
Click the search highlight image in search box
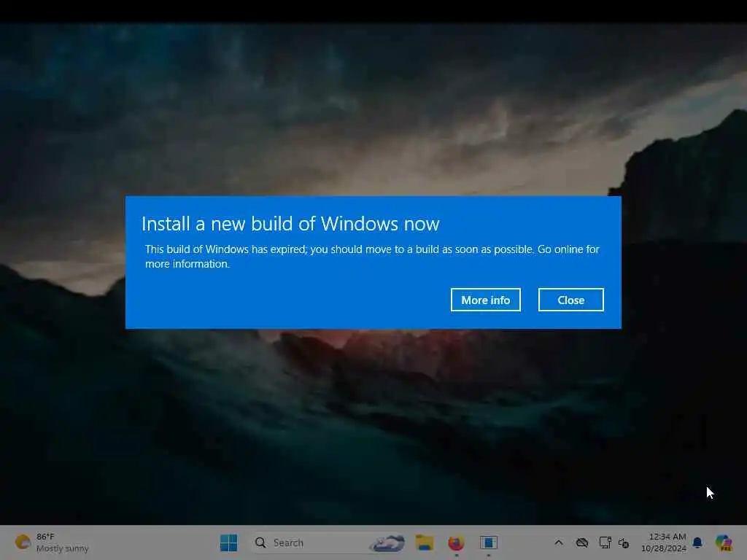click(387, 542)
